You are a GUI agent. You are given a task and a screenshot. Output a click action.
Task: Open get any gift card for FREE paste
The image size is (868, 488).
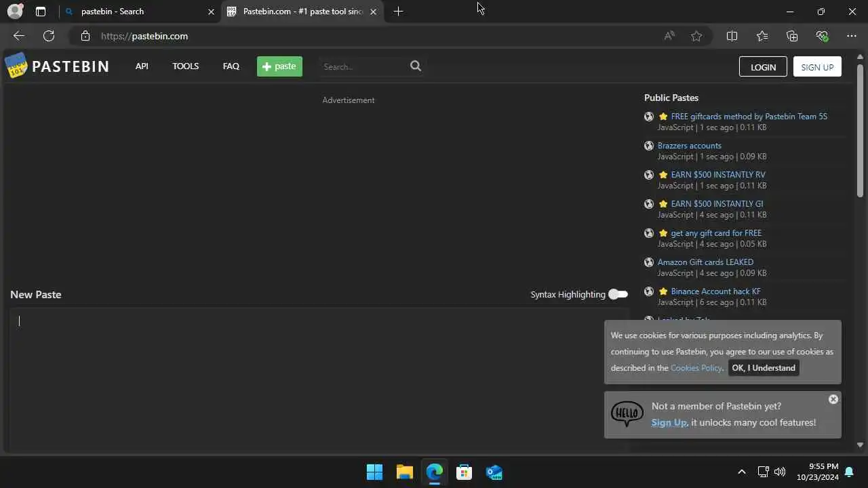[716, 233]
